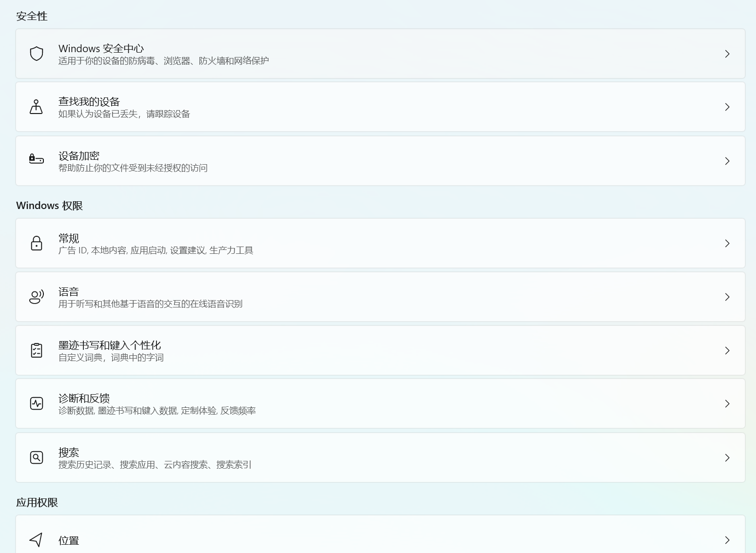Open 搜索 permissions title

point(69,452)
